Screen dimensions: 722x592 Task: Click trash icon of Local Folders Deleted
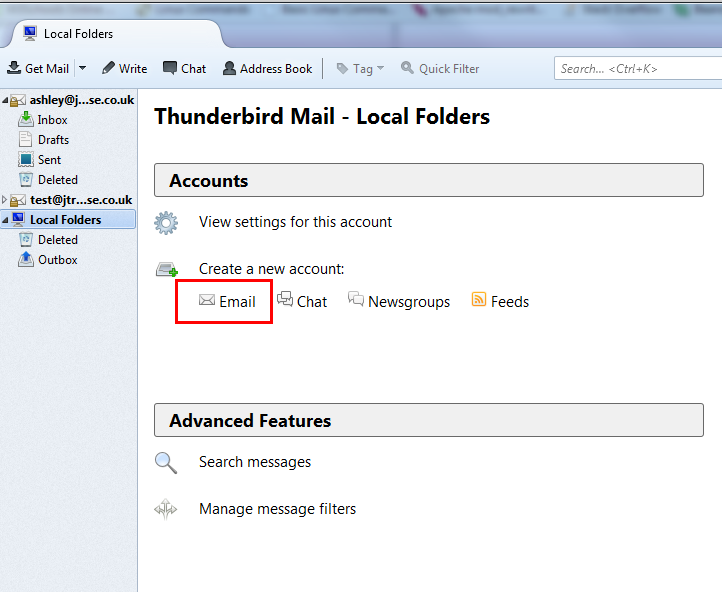pos(26,239)
